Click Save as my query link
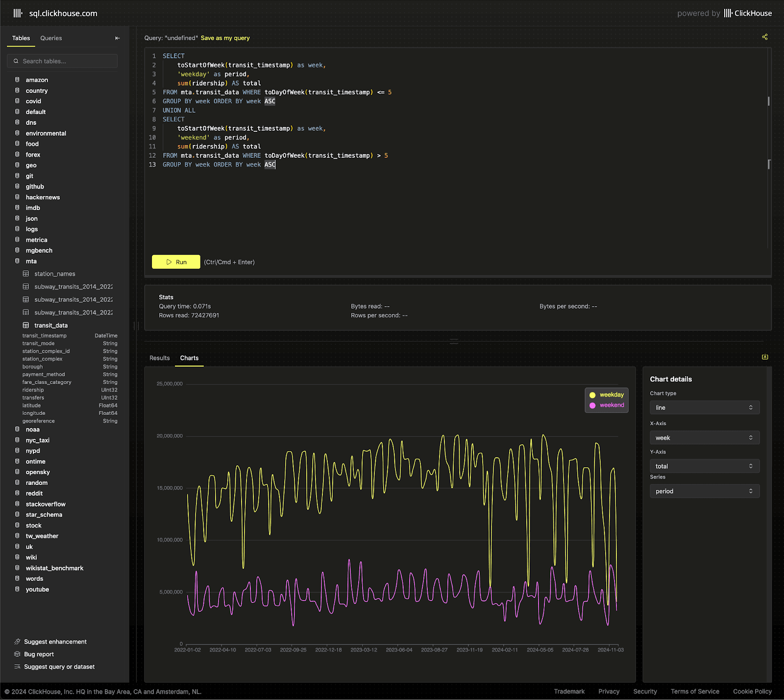Screen dimensions: 784x700 [225, 38]
